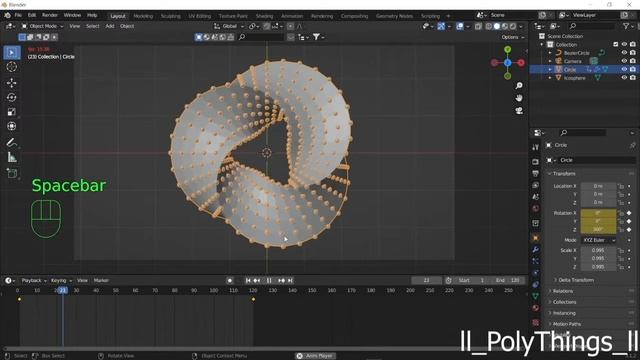The image size is (640, 360).
Task: Open the Object Data properties tab icon
Action: (536, 296)
